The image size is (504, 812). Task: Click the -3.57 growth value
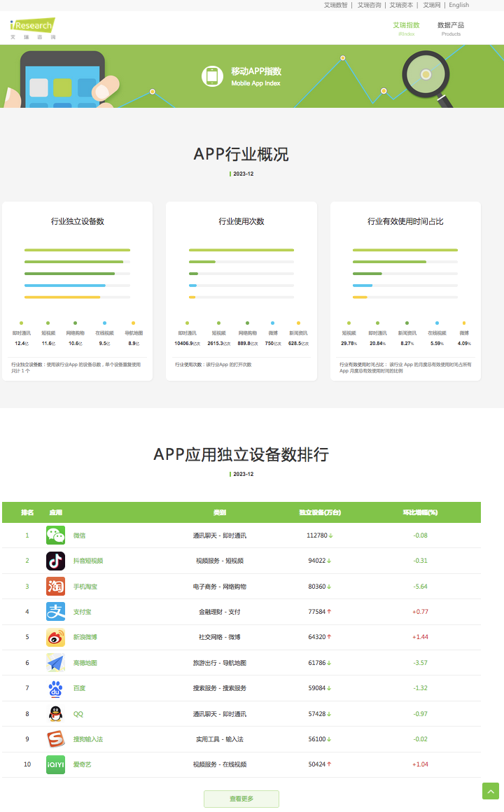point(420,663)
